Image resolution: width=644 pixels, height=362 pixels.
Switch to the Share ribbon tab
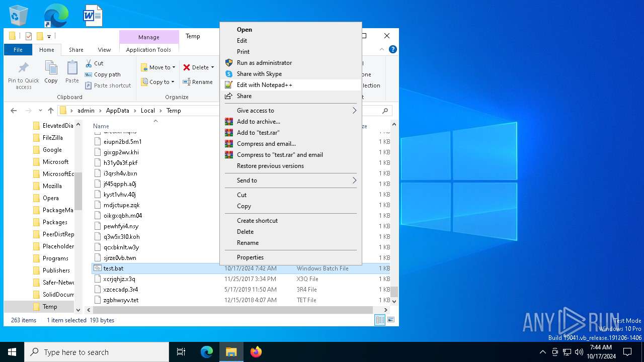point(76,50)
